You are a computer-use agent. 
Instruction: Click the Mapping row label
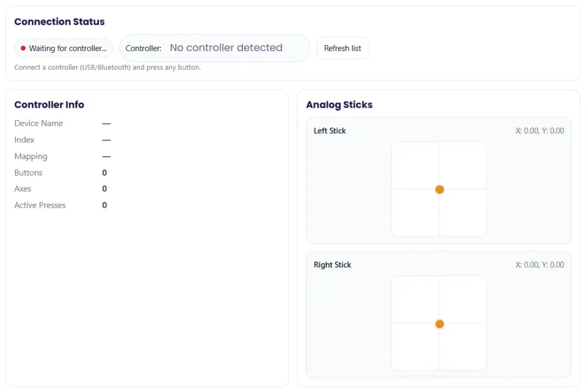[31, 156]
